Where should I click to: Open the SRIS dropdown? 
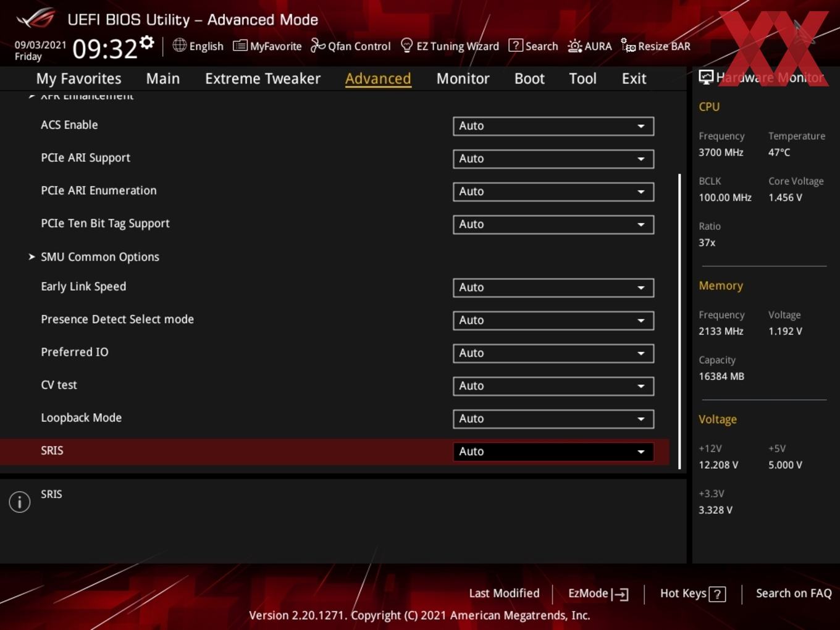(x=553, y=451)
